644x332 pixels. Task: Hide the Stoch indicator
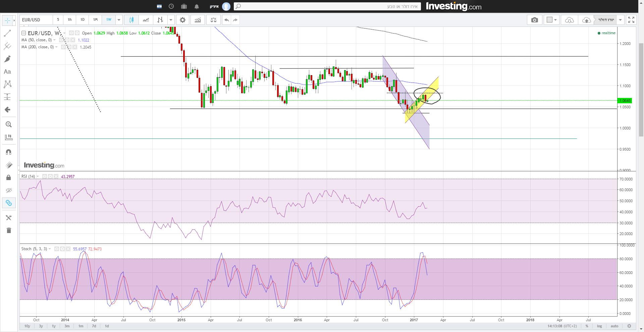click(56, 249)
